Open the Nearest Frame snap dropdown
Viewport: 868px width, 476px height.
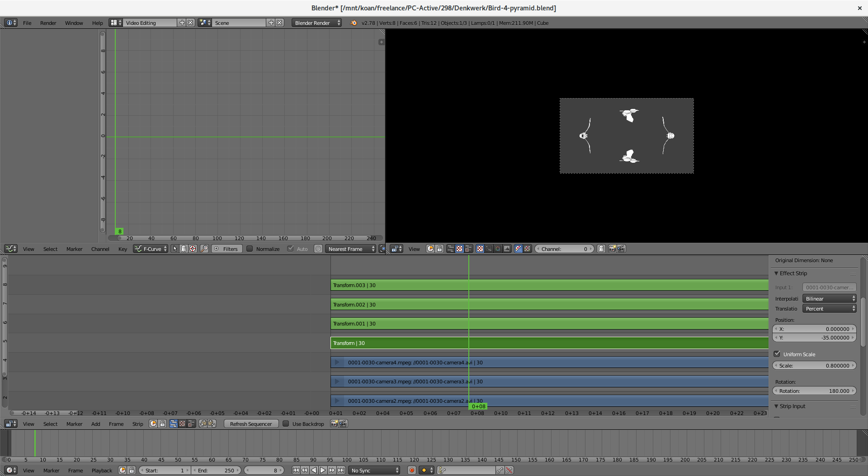pos(351,249)
